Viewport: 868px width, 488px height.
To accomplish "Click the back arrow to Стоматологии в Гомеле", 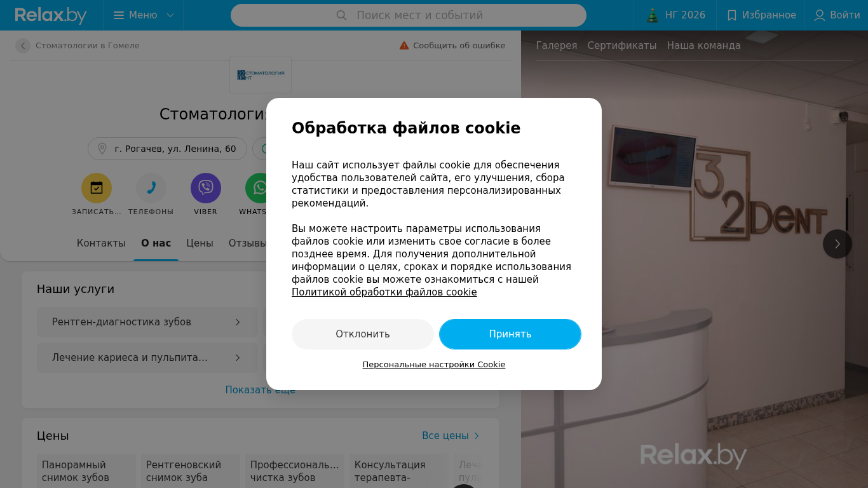I will (23, 46).
